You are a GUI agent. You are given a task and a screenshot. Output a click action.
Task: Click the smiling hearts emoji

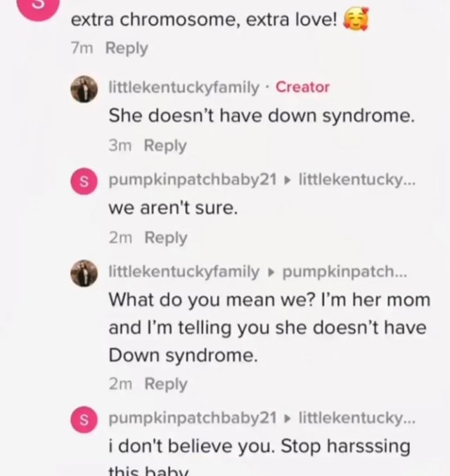point(356,19)
